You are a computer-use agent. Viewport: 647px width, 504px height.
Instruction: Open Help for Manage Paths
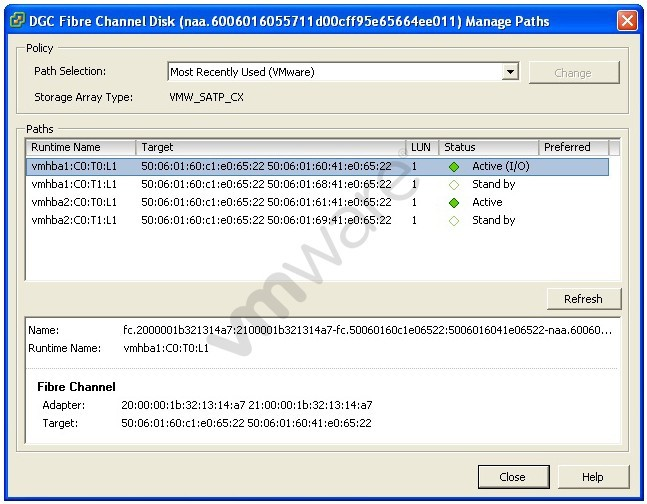pyautogui.click(x=593, y=477)
